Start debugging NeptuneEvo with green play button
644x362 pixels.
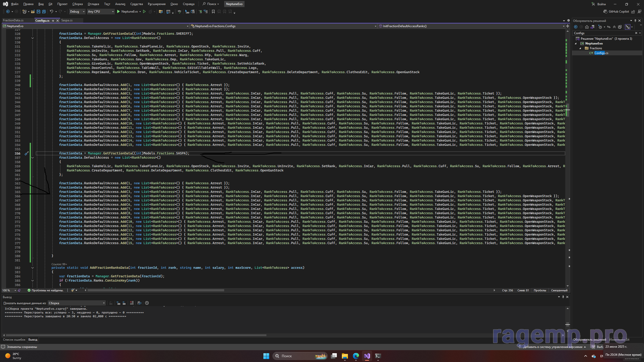118,12
